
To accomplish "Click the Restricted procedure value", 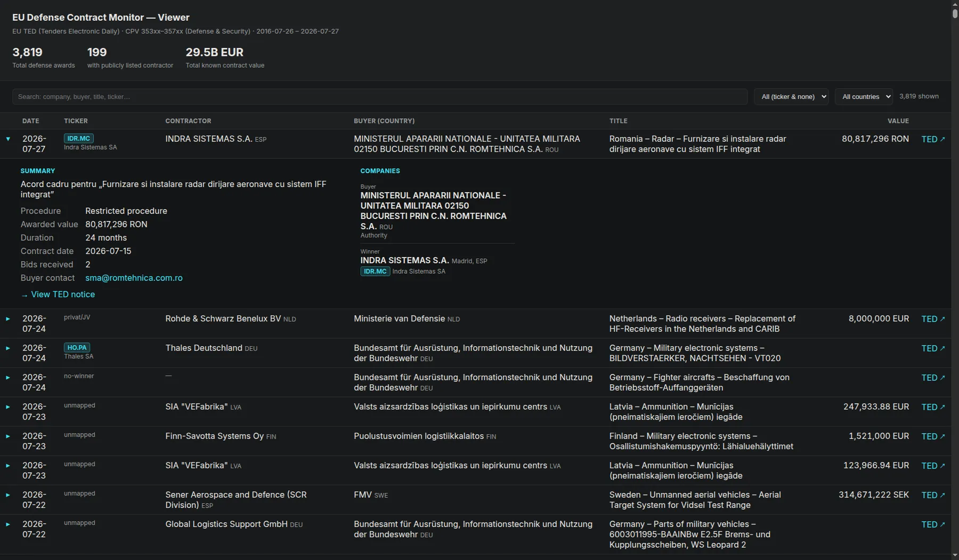I will pos(126,211).
